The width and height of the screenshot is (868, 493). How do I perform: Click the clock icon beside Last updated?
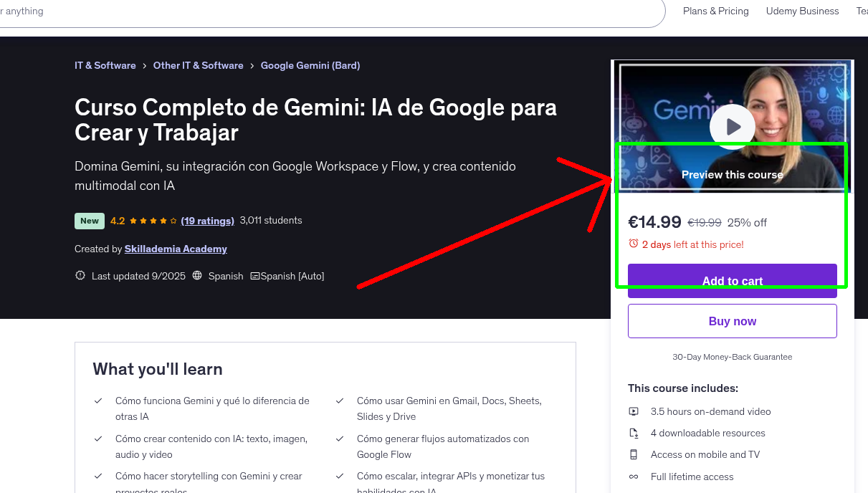click(x=80, y=275)
